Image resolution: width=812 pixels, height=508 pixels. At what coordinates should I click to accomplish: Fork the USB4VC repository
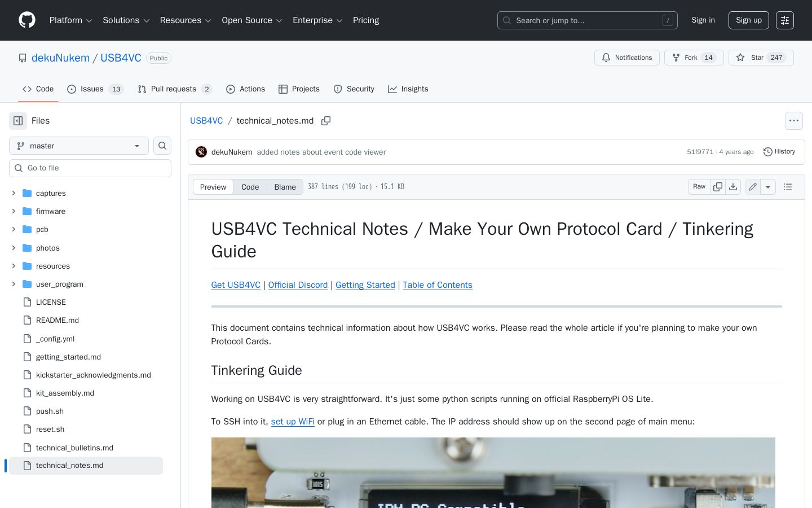pos(694,58)
